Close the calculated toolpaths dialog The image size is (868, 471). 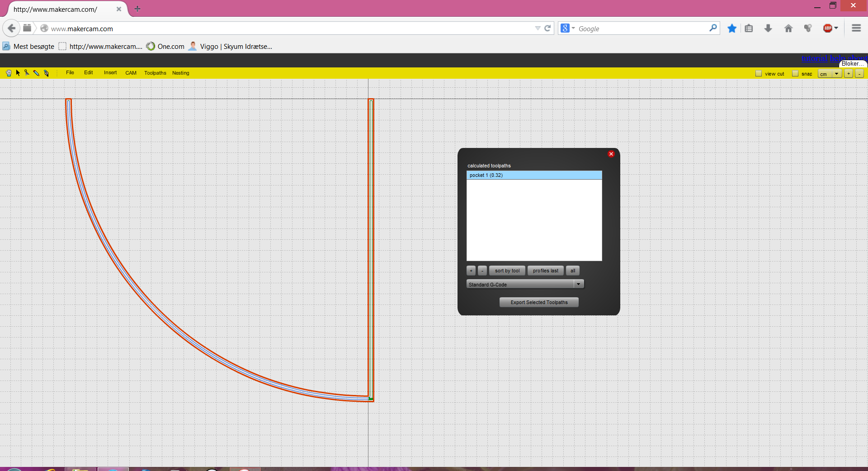coord(611,154)
